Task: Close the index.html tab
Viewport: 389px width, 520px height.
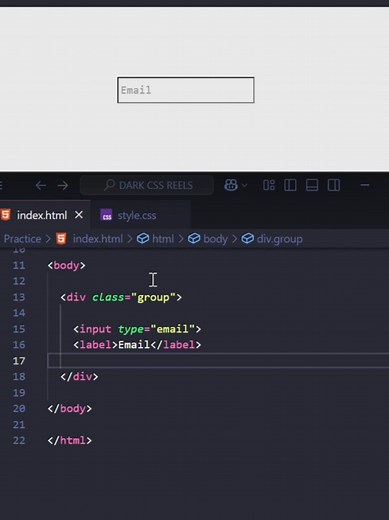Action: 79,215
